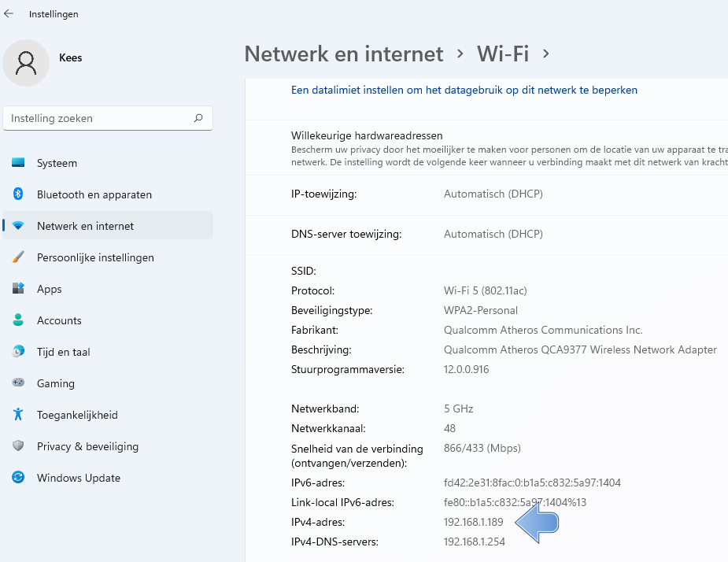Click the back arrow next to Instellingen
This screenshot has height=562, width=728.
click(9, 13)
